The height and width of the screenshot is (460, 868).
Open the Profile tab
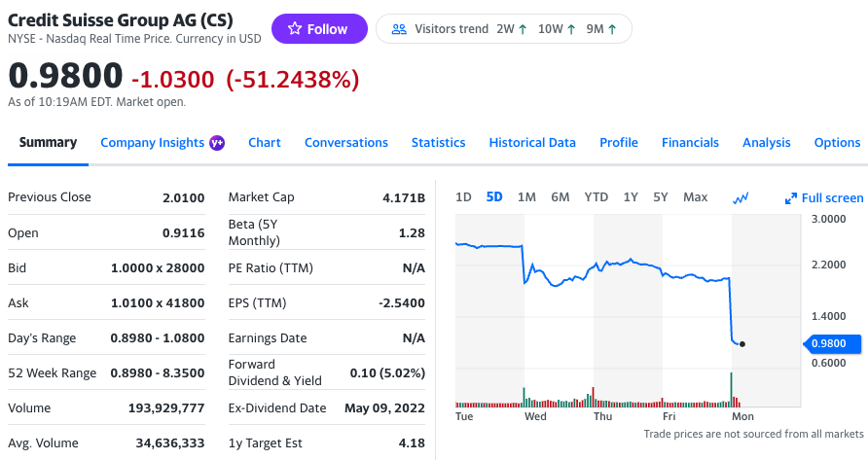coord(619,142)
